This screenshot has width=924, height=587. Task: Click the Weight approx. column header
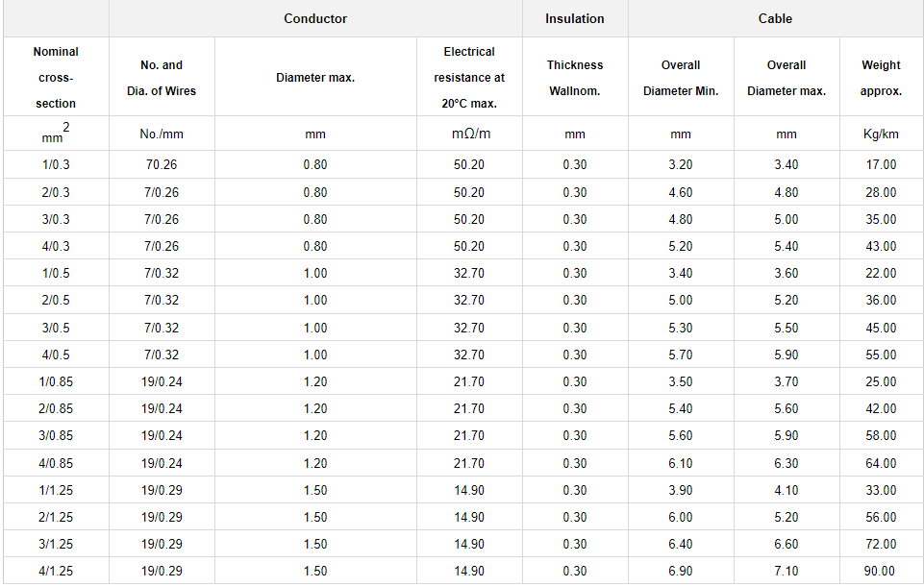(881, 78)
